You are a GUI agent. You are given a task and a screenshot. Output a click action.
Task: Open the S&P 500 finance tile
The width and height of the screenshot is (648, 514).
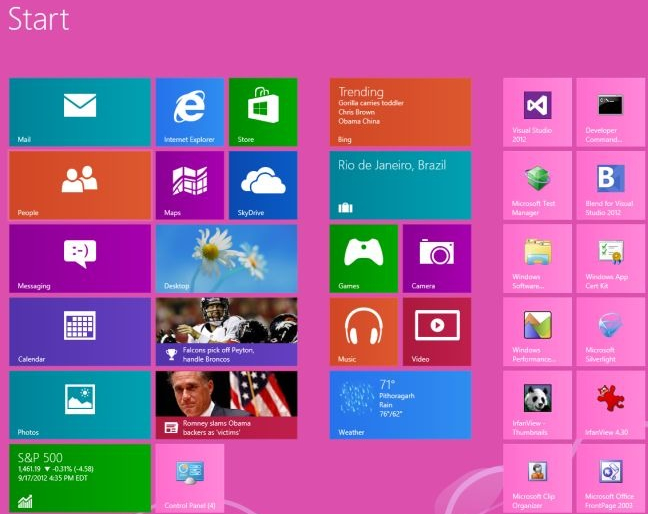(80, 478)
